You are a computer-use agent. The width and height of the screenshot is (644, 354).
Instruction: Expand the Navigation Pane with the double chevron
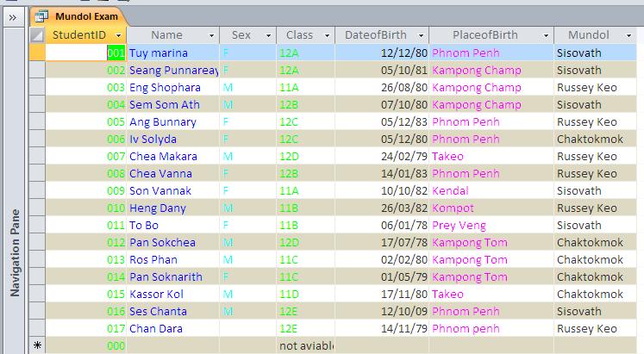tap(13, 17)
